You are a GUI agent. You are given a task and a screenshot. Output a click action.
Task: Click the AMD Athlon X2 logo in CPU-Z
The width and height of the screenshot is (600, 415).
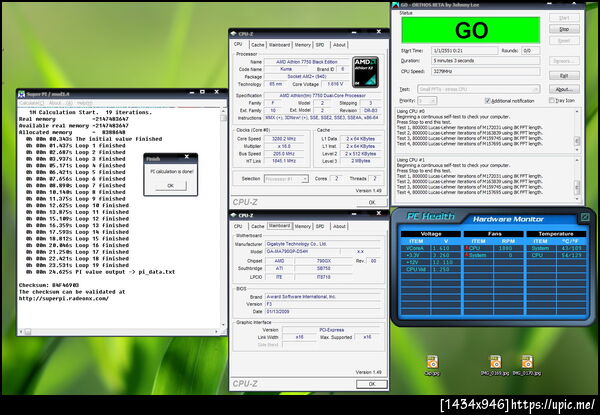pyautogui.click(x=365, y=72)
